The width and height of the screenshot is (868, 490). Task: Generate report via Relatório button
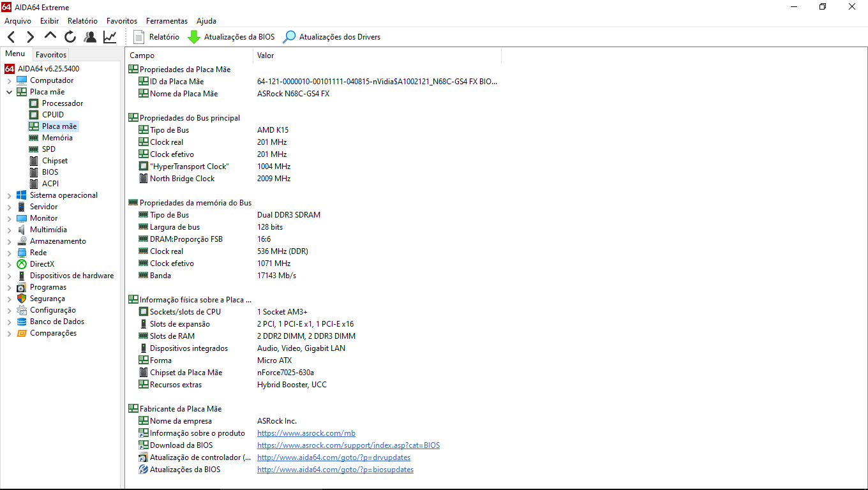(156, 37)
